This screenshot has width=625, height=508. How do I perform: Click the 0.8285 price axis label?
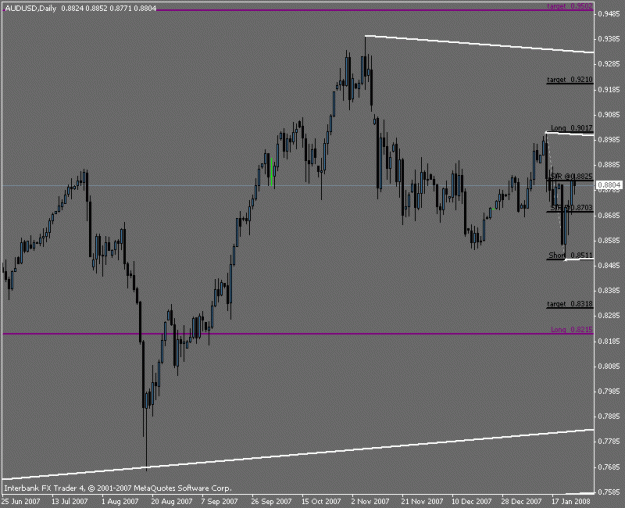609,316
